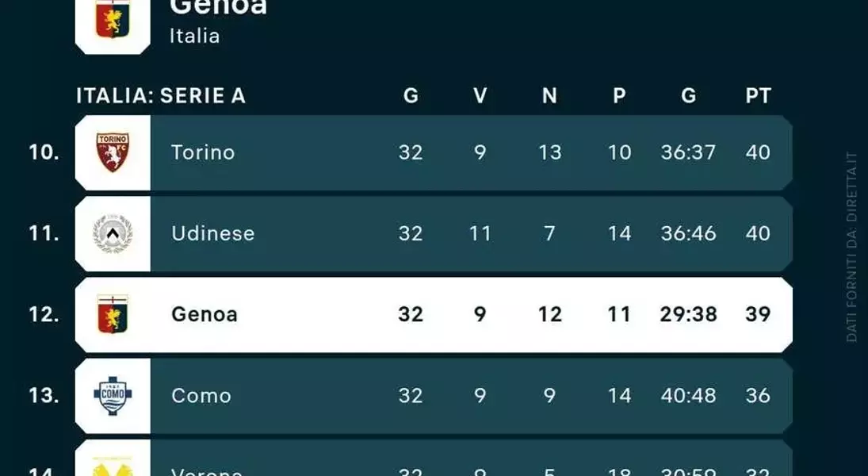
Task: Click the Como club crest
Action: (113, 396)
